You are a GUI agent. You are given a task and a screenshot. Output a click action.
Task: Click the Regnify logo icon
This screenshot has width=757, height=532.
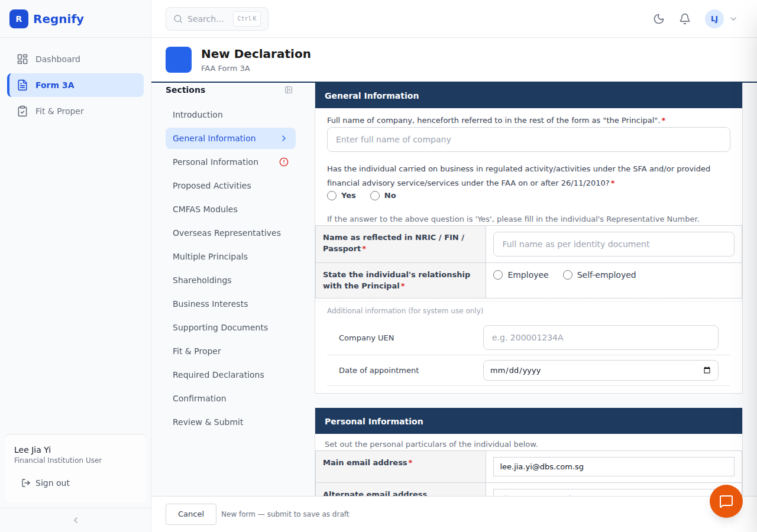click(x=19, y=19)
